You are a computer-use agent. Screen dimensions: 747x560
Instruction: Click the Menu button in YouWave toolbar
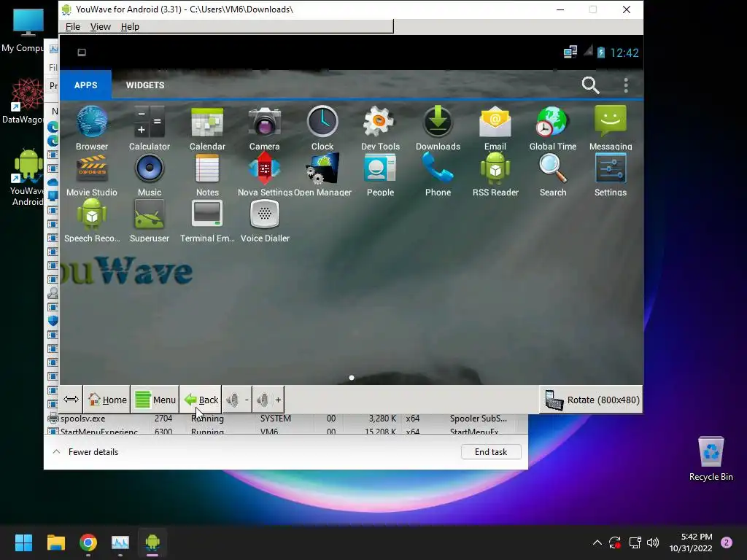coord(155,400)
